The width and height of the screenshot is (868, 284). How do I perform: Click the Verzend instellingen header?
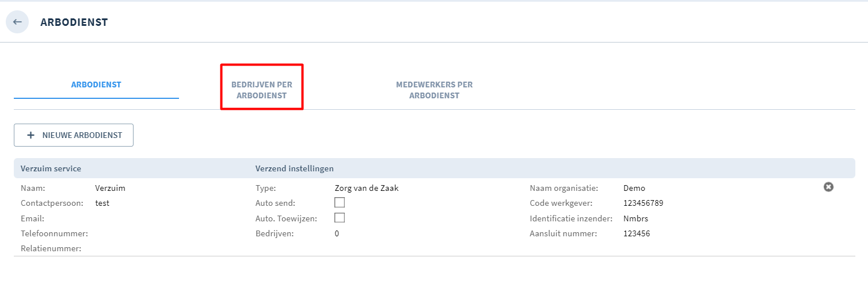click(295, 168)
